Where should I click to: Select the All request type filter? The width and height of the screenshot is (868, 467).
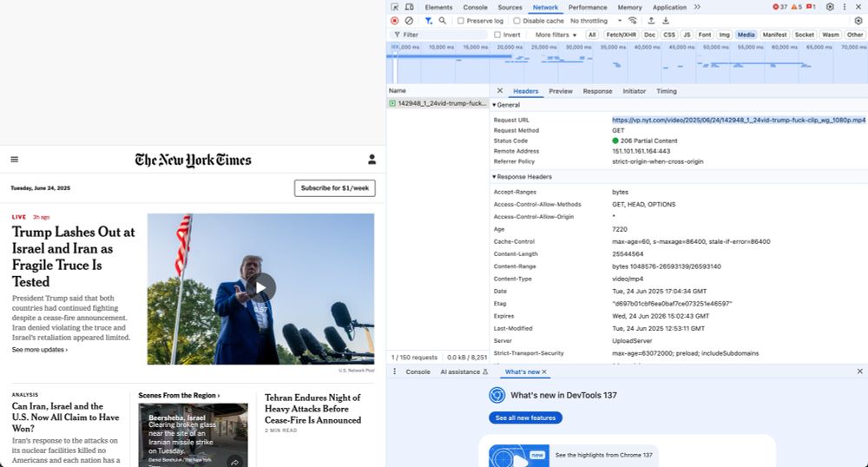pos(592,35)
